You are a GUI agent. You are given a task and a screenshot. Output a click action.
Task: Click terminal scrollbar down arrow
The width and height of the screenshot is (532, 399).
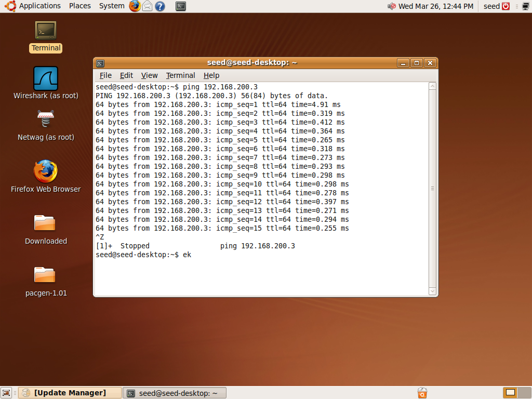coord(432,291)
